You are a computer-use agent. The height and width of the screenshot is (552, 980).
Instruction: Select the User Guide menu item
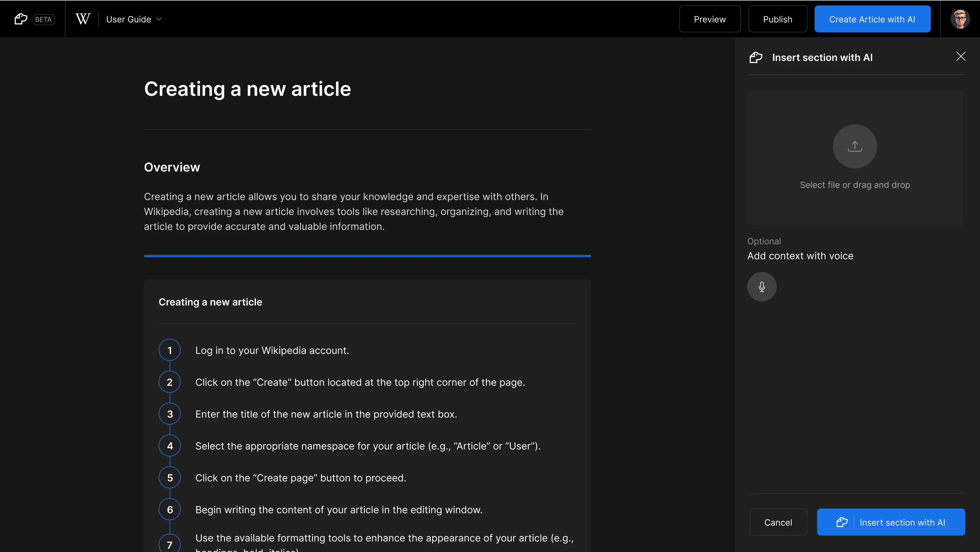[133, 19]
